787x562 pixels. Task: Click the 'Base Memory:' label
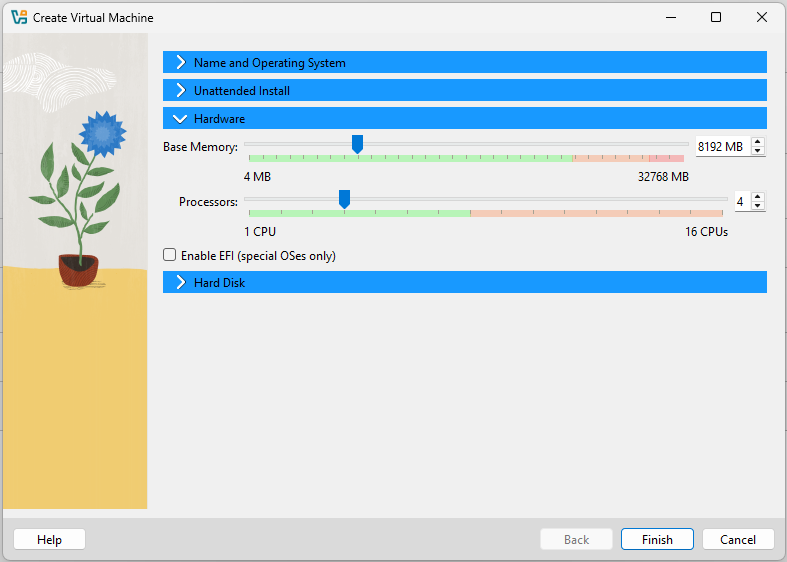coord(200,147)
